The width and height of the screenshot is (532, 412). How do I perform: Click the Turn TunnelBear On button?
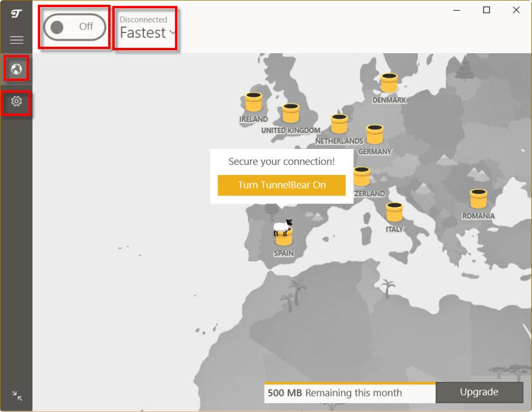(x=281, y=185)
